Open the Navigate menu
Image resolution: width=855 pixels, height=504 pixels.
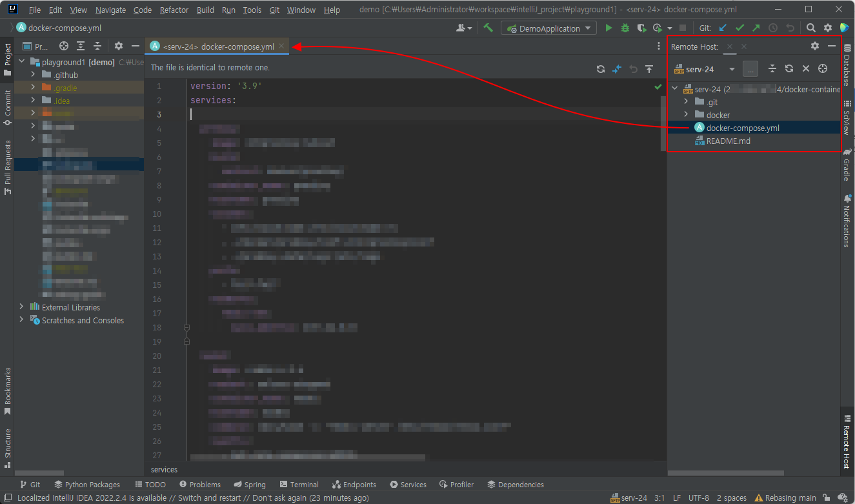[x=110, y=10]
